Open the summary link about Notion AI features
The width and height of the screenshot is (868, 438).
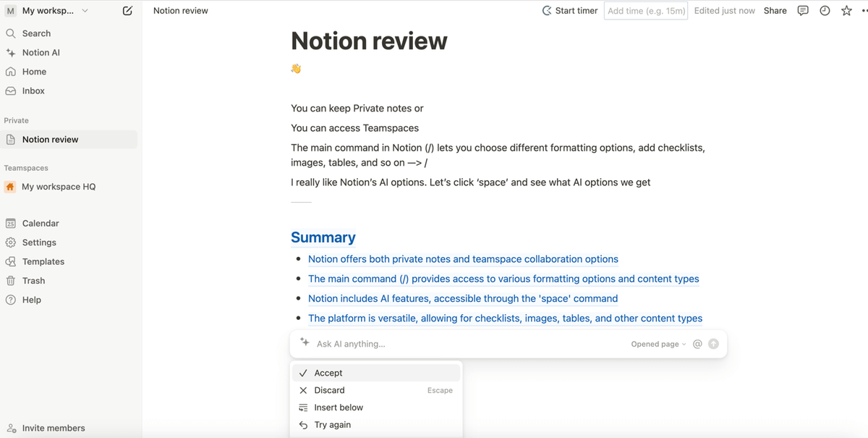(463, 298)
